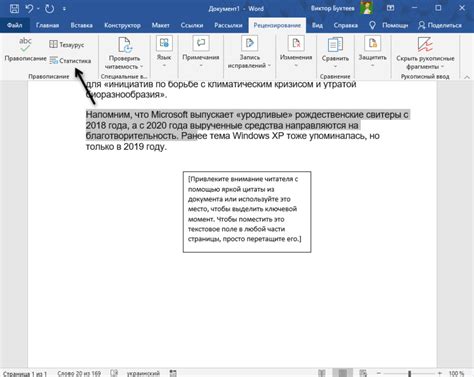Expand the Проверить читаемость dropdown arrow
Screen dimensions: 474x377
(142, 67)
